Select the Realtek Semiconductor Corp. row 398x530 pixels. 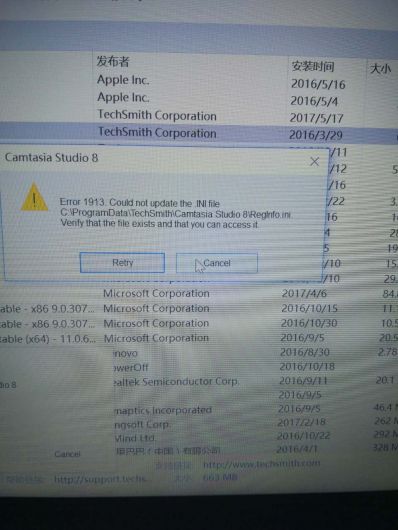[199, 381]
